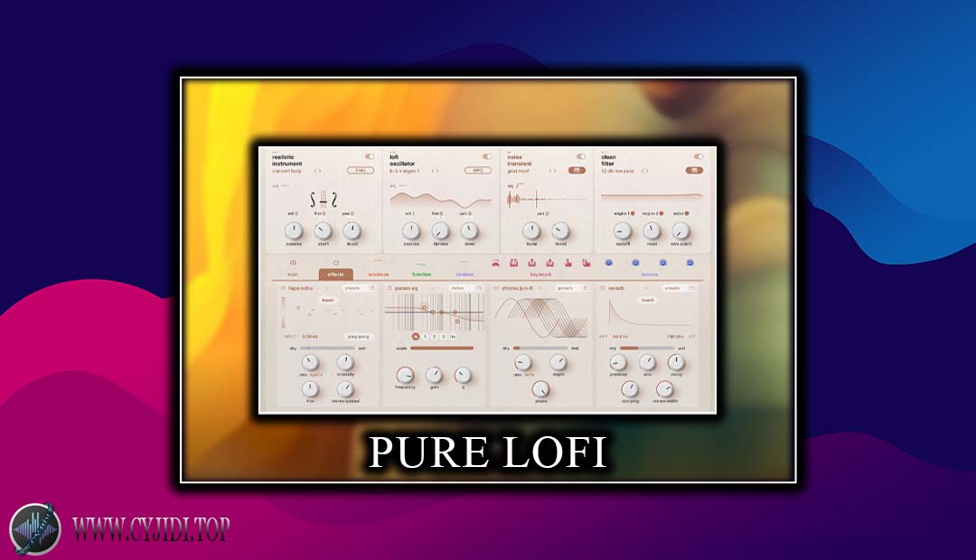Toggle the clean filter power switch
This screenshot has width=976, height=560.
click(699, 156)
